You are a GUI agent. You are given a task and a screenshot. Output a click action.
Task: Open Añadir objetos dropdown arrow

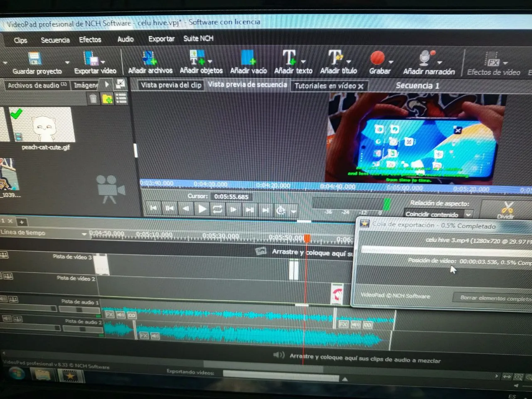209,62
